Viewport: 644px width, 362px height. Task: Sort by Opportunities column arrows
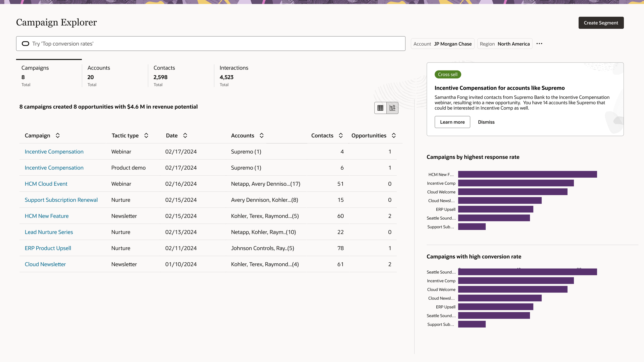point(394,135)
